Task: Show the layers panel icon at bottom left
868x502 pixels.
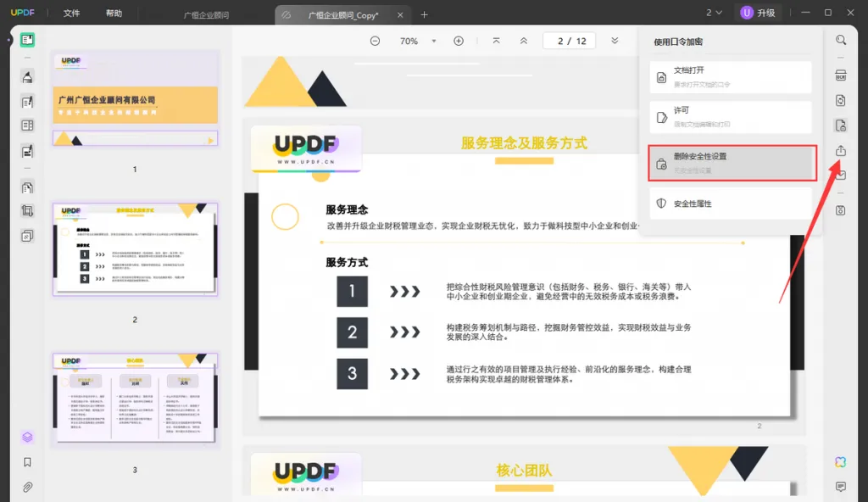Action: [27, 438]
